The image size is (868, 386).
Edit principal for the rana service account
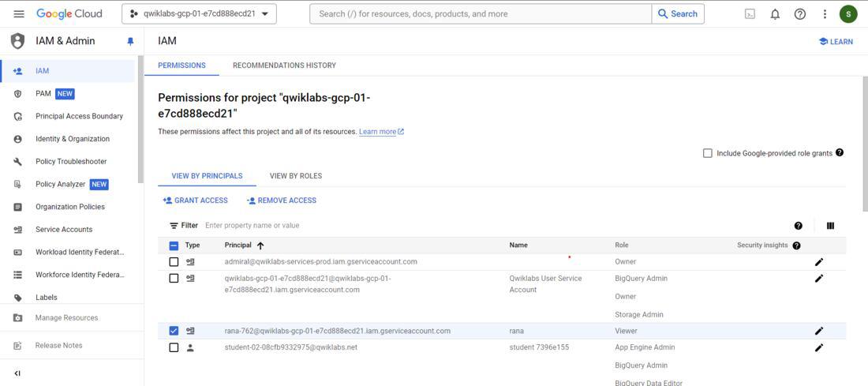coord(819,331)
